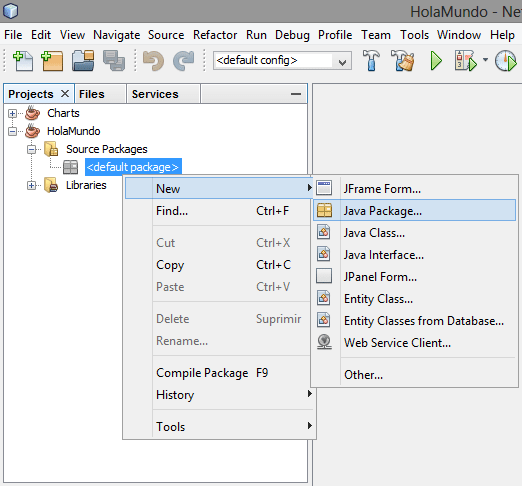The height and width of the screenshot is (486, 522).
Task: Minimize the Projects panel group
Action: [296, 94]
